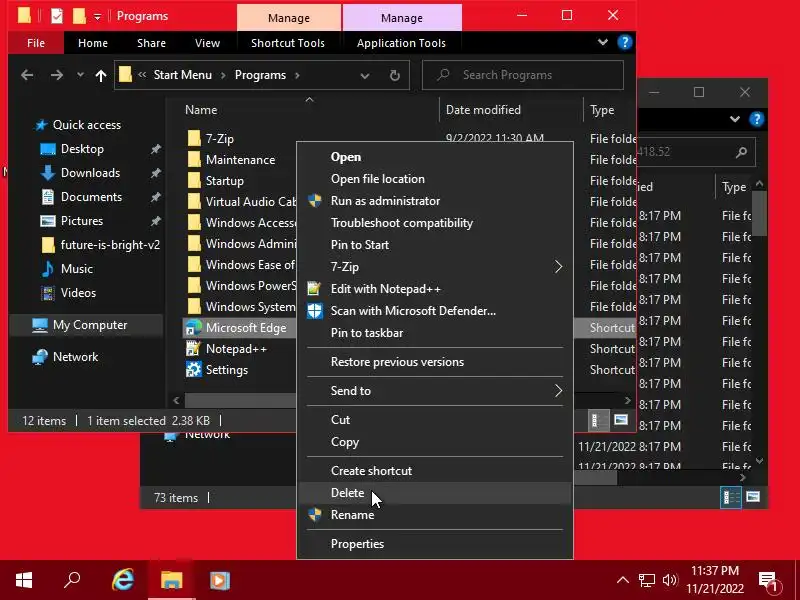This screenshot has width=800, height=600.
Task: Select Troubleshoot compatibility
Action: 434,223
